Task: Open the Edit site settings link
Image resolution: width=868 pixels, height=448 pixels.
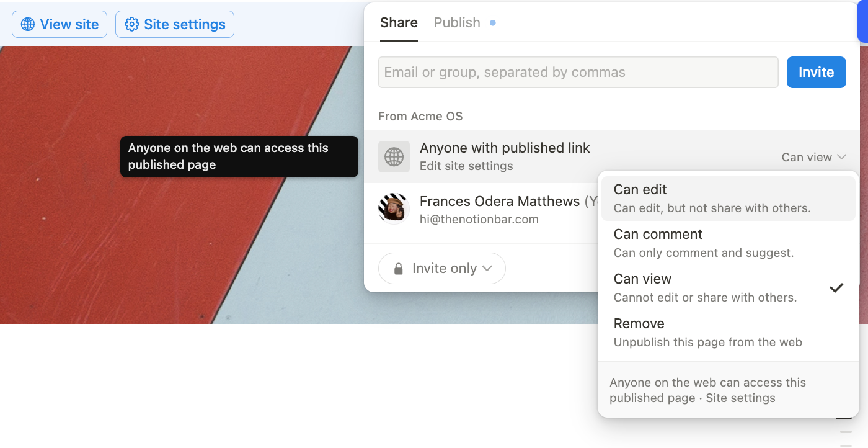Action: (466, 166)
